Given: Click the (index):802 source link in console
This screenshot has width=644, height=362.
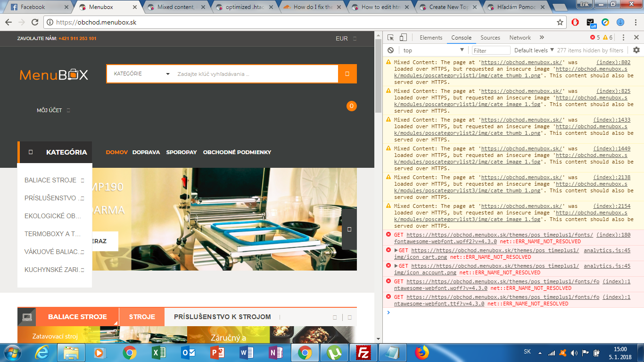Looking at the screenshot, I should pyautogui.click(x=613, y=63).
